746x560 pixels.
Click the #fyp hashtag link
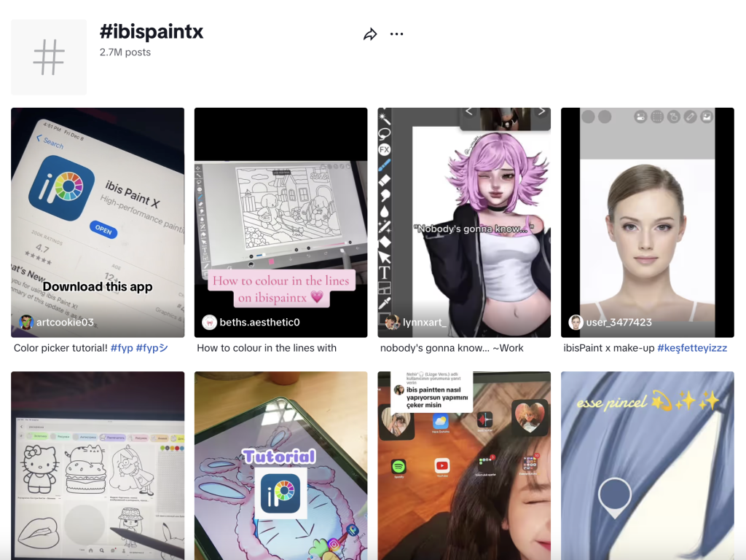[122, 348]
